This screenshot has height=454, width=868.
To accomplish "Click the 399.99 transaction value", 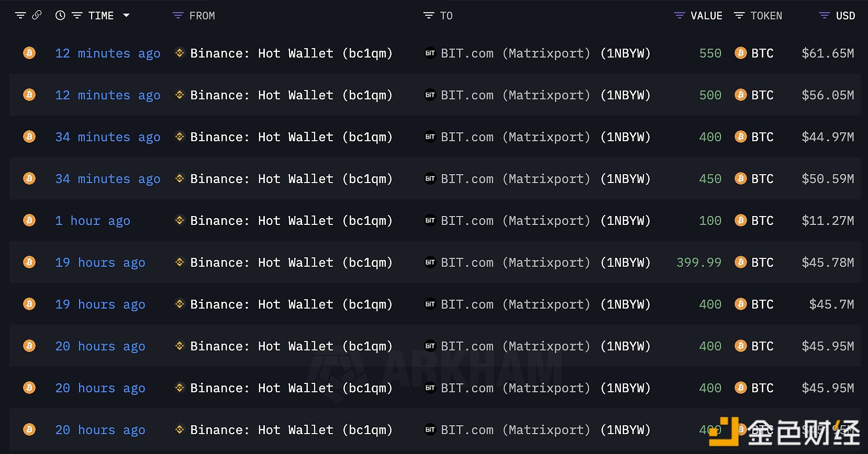I will 698,263.
